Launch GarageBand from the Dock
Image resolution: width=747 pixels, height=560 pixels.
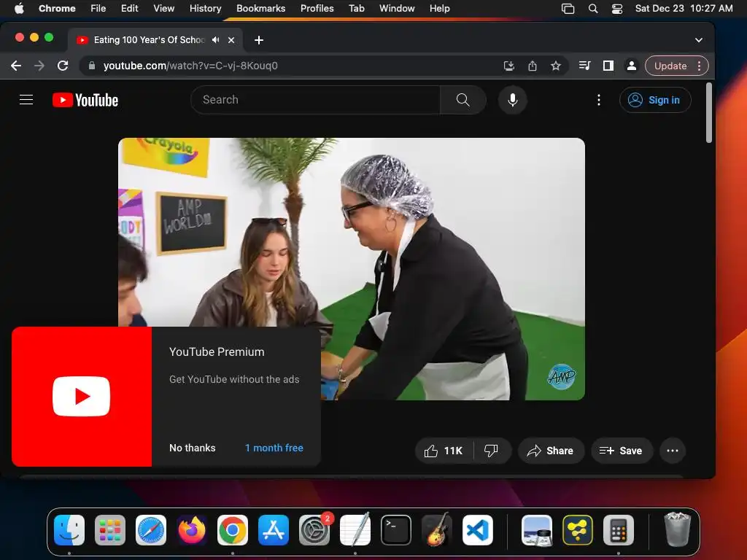(x=437, y=530)
